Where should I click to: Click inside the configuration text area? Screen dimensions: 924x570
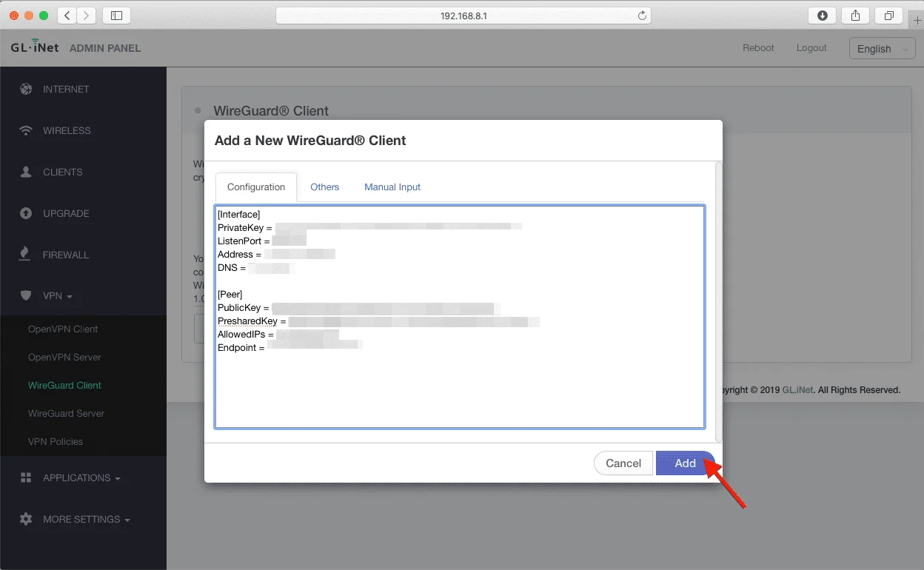tap(459, 385)
